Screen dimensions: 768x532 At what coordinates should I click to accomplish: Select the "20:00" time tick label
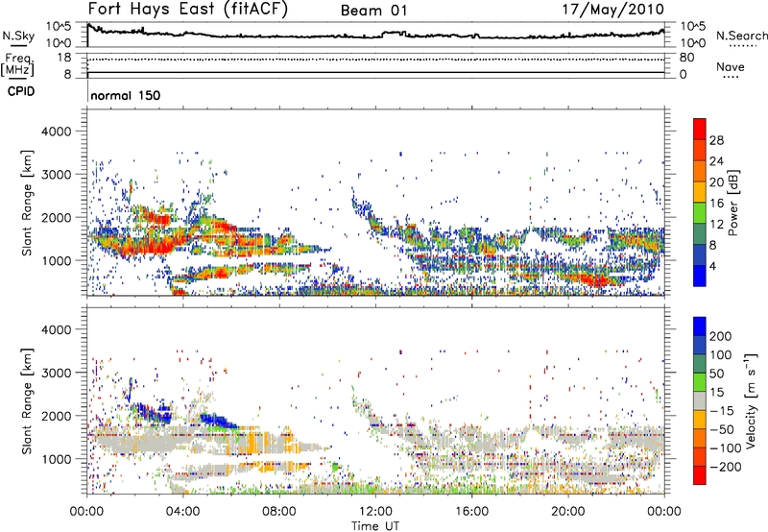[x=568, y=512]
